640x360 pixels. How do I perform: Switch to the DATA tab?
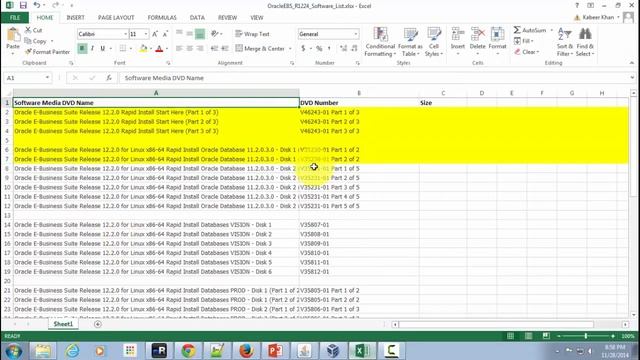[197, 18]
